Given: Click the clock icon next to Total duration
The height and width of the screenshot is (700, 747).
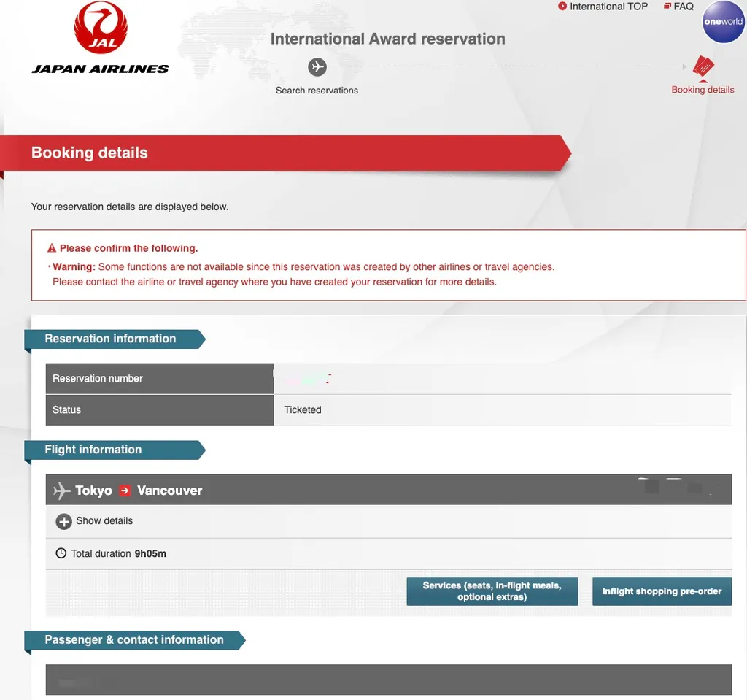Looking at the screenshot, I should click(61, 553).
